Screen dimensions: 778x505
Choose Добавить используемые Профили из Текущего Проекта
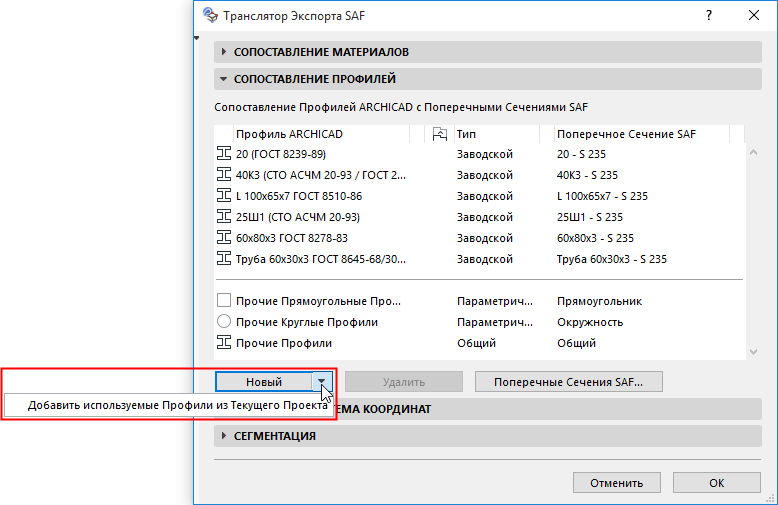point(169,405)
